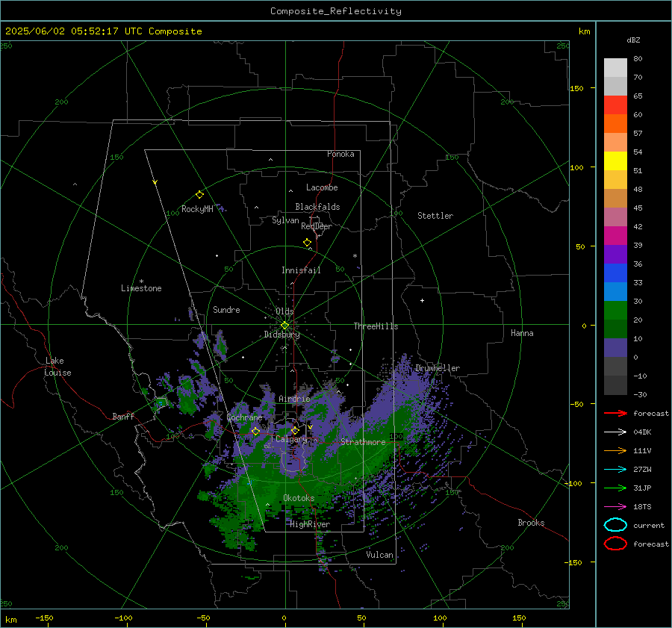Click the dBZ legend heading
The image size is (672, 628).
tap(633, 40)
